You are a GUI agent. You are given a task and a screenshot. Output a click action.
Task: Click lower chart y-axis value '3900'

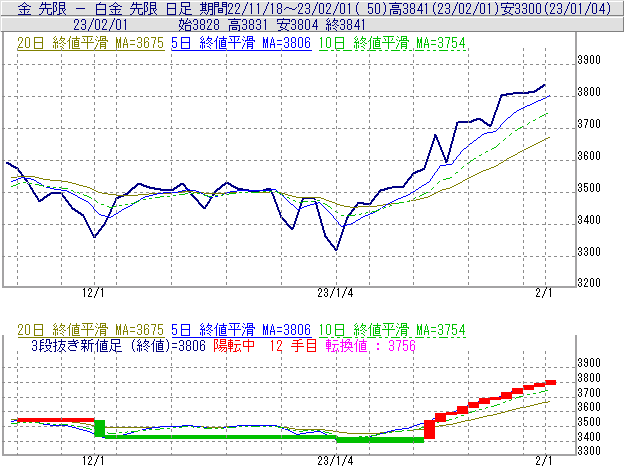589,363
